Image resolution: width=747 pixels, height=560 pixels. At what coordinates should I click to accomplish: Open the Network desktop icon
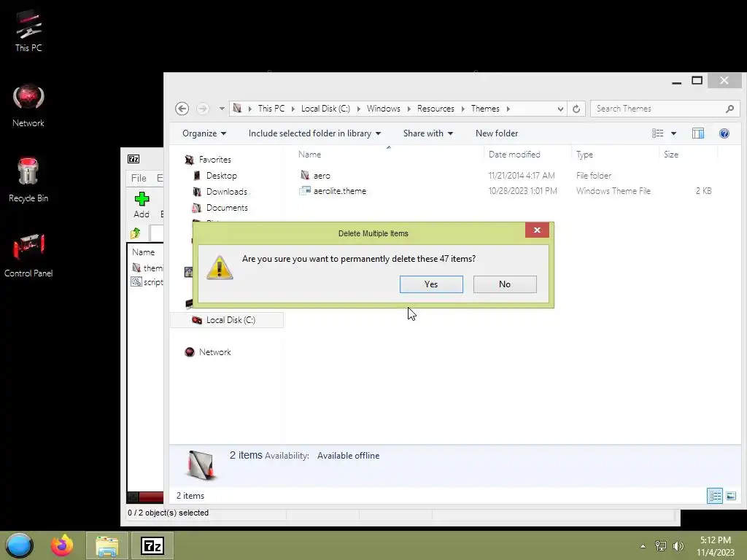pos(28,106)
